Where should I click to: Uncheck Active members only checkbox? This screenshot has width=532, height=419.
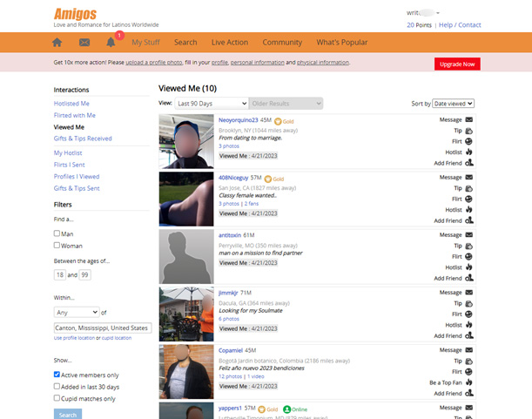[57, 375]
